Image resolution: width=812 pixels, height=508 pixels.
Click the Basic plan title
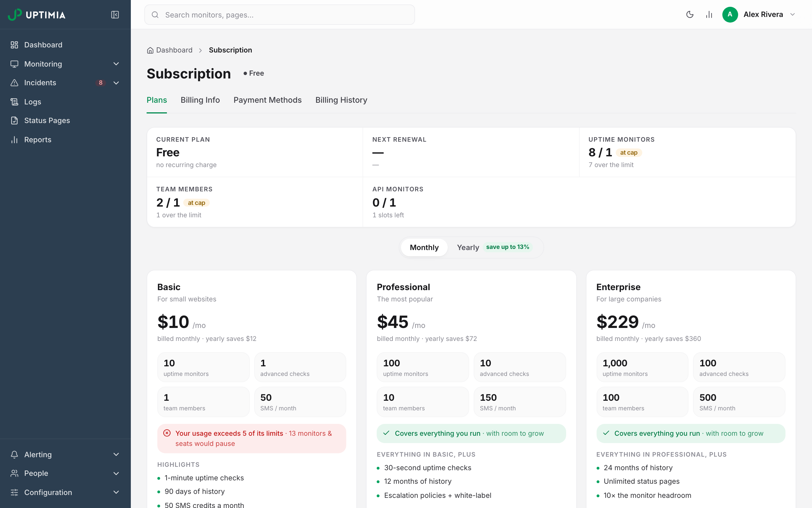(169, 287)
